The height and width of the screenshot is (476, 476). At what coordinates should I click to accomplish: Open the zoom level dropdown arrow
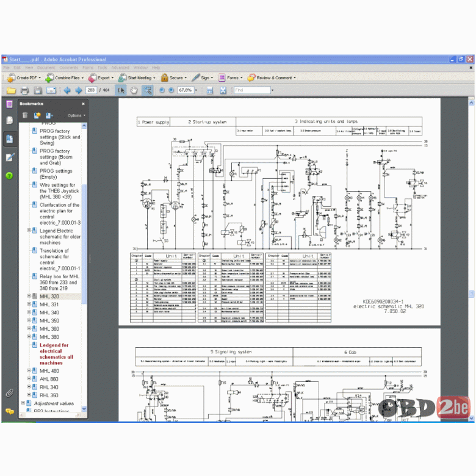[x=196, y=90]
